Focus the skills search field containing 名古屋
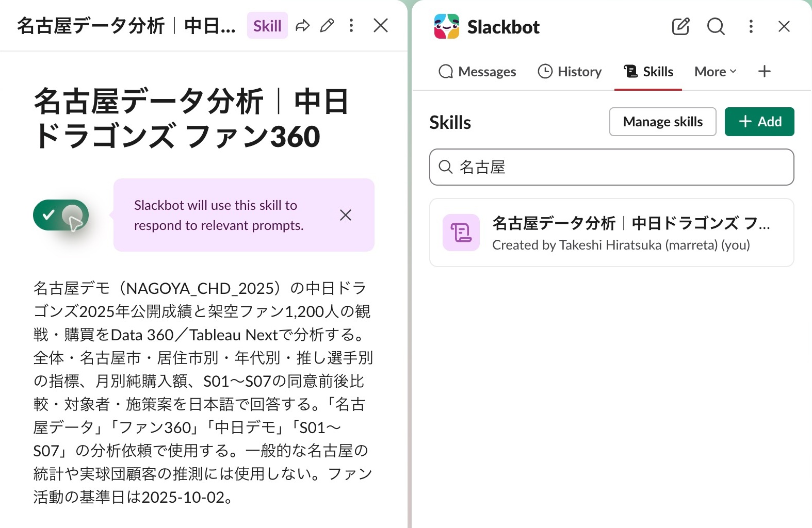The width and height of the screenshot is (812, 528). (x=612, y=167)
